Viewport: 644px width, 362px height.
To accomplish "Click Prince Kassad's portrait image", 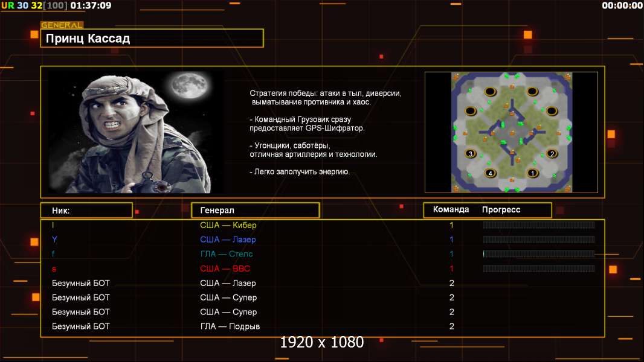I will click(137, 132).
